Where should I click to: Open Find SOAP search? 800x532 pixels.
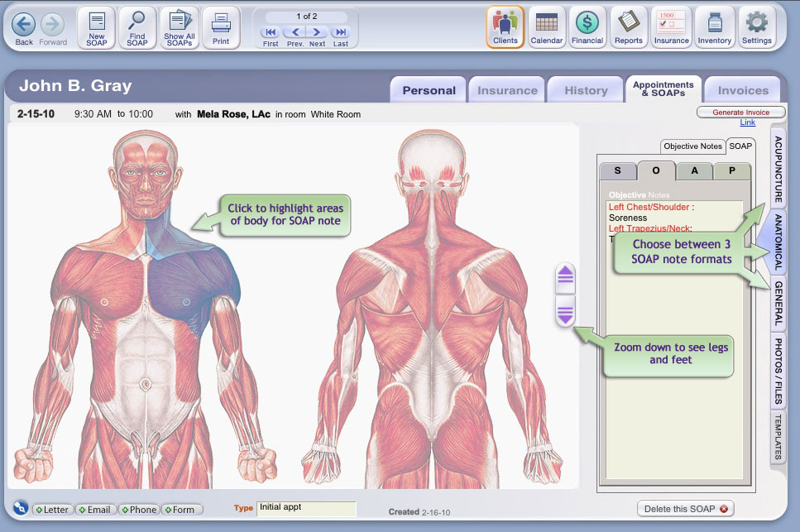point(137,27)
